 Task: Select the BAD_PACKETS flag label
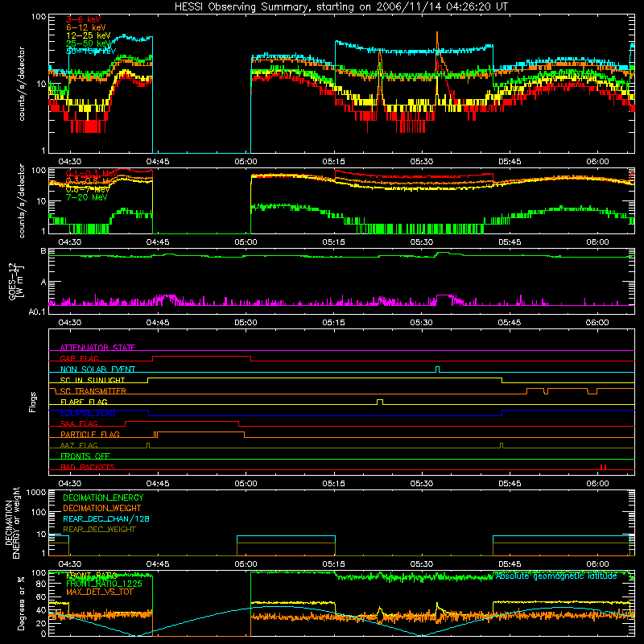88,467
